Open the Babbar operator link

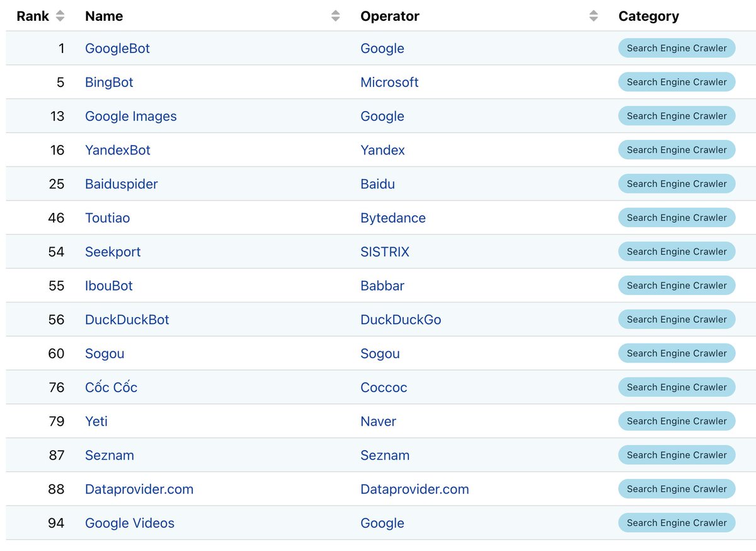coord(382,286)
